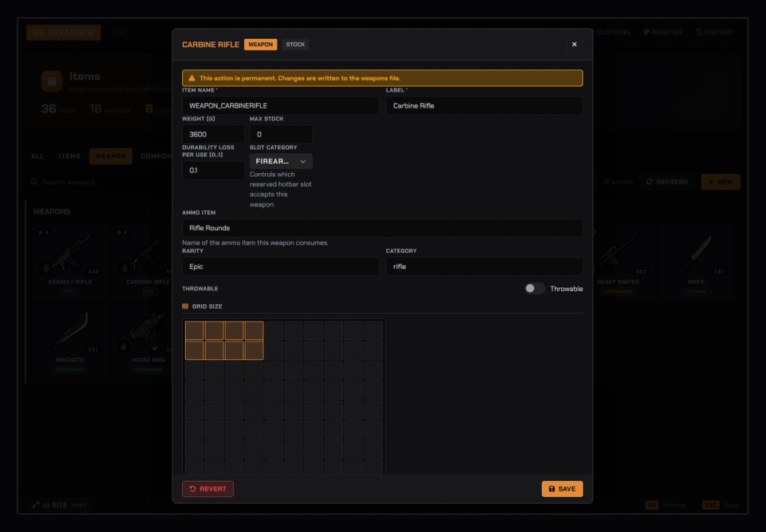Focus the Rarity field showing Epic

pos(280,266)
